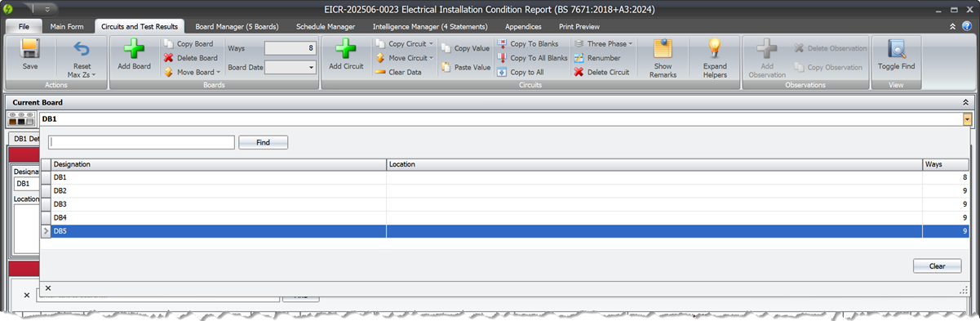This screenshot has width=980, height=321.
Task: Switch to the Schedule Manager tab
Action: (x=326, y=26)
